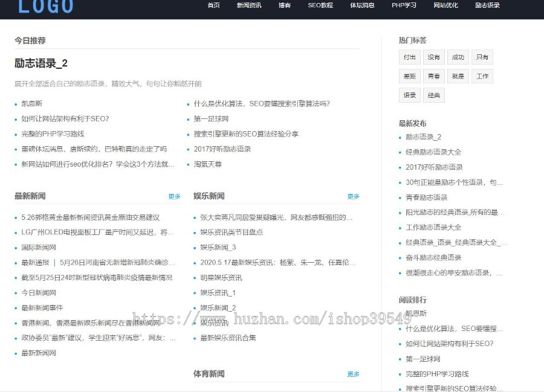Image resolution: width=544 pixels, height=392 pixels.
Task: Open 5.26郭格黄金最新新闻资讯 article
Action: click(90, 217)
